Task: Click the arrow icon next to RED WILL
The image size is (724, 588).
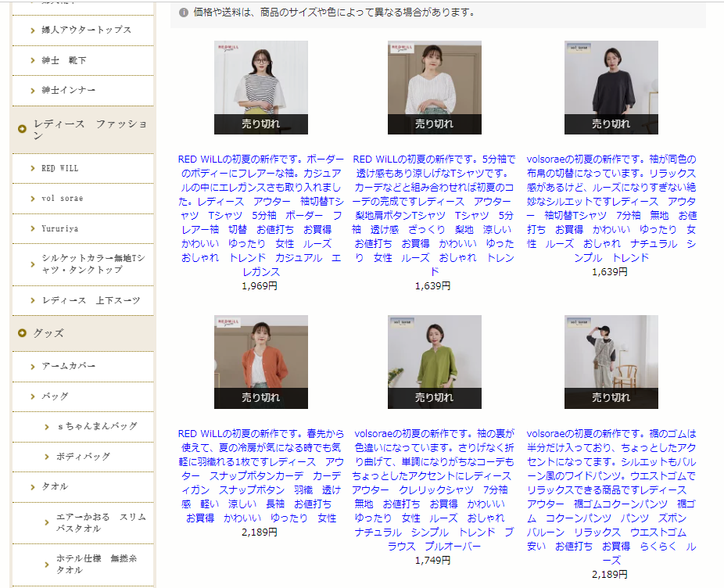Action: (34, 168)
